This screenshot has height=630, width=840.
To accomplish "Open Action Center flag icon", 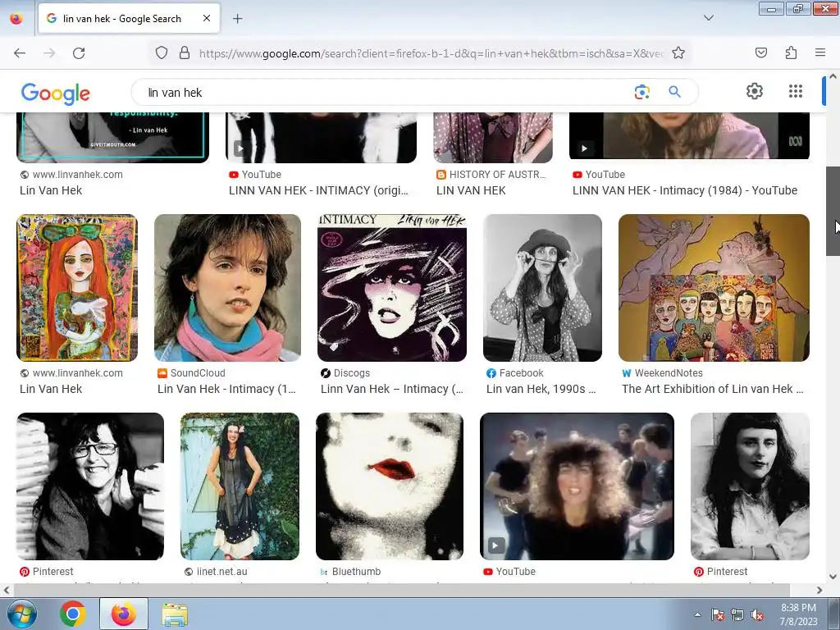I will click(717, 614).
